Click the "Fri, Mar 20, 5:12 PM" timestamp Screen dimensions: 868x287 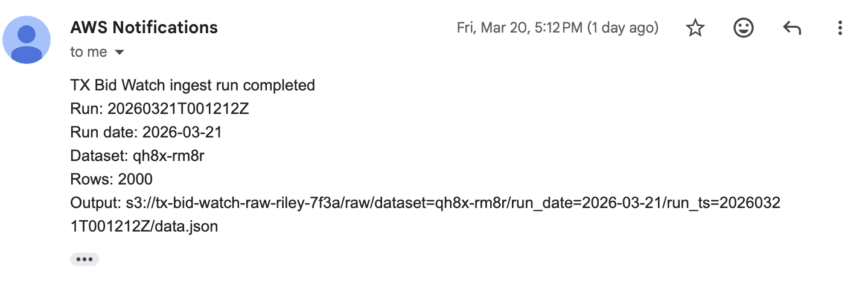pos(519,28)
